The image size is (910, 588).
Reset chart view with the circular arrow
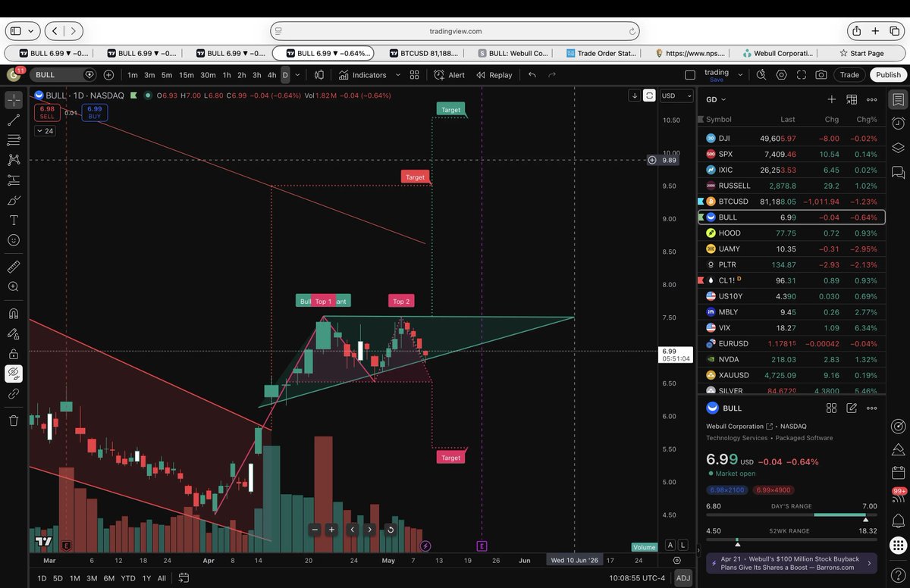[391, 530]
